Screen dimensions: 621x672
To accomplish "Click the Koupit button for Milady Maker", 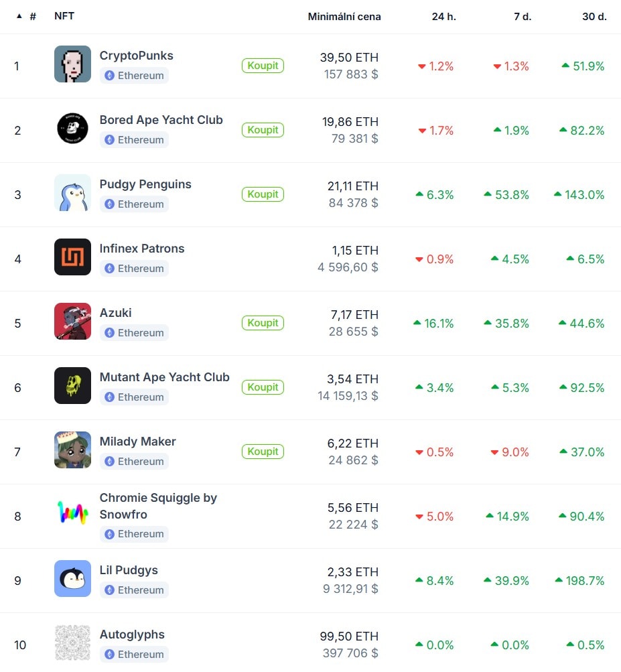I will click(263, 452).
